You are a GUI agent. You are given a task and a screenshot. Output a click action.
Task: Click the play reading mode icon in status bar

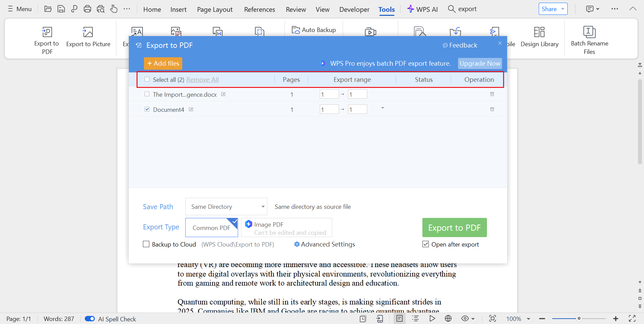(x=432, y=318)
